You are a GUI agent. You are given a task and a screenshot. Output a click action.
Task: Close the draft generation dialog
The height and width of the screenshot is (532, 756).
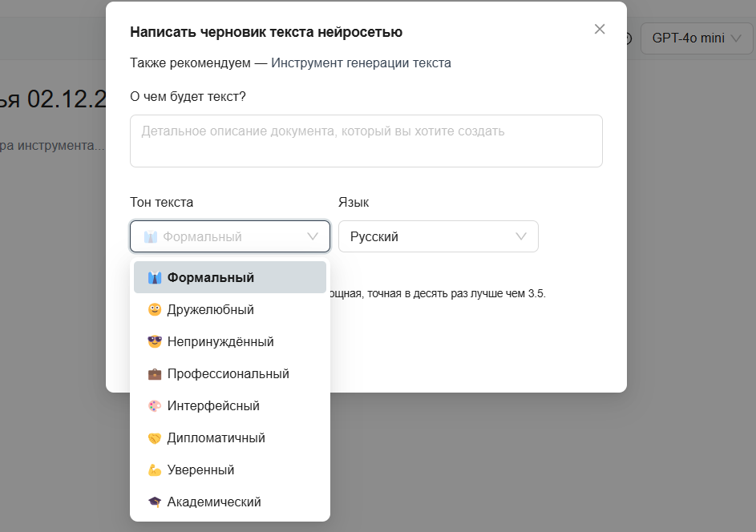click(x=599, y=28)
